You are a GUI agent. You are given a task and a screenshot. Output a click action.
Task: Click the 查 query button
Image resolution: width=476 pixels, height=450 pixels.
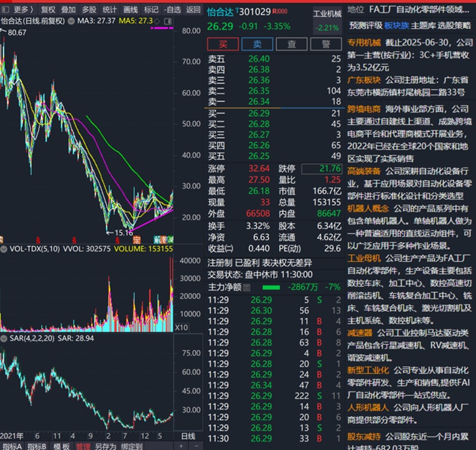(291, 44)
